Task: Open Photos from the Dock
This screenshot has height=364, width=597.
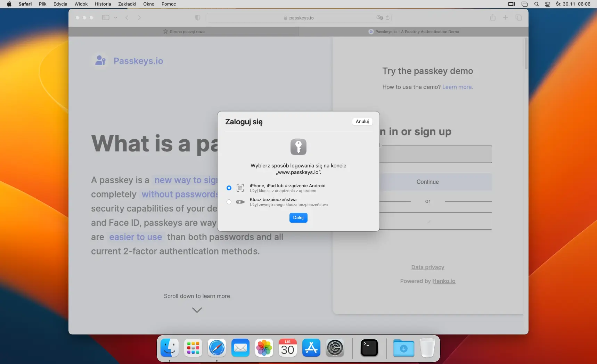Action: pyautogui.click(x=264, y=348)
